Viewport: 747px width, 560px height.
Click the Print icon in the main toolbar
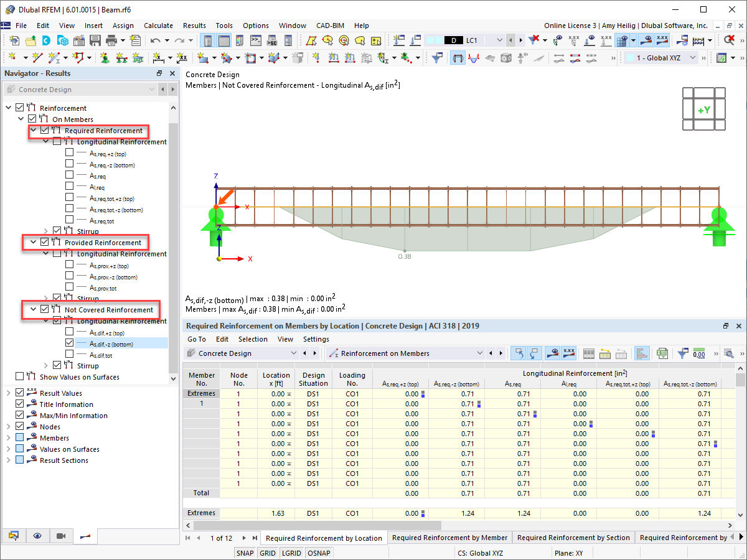(112, 40)
